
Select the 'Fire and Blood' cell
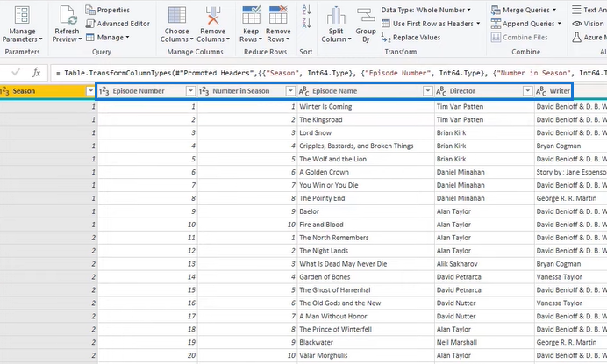(x=366, y=225)
